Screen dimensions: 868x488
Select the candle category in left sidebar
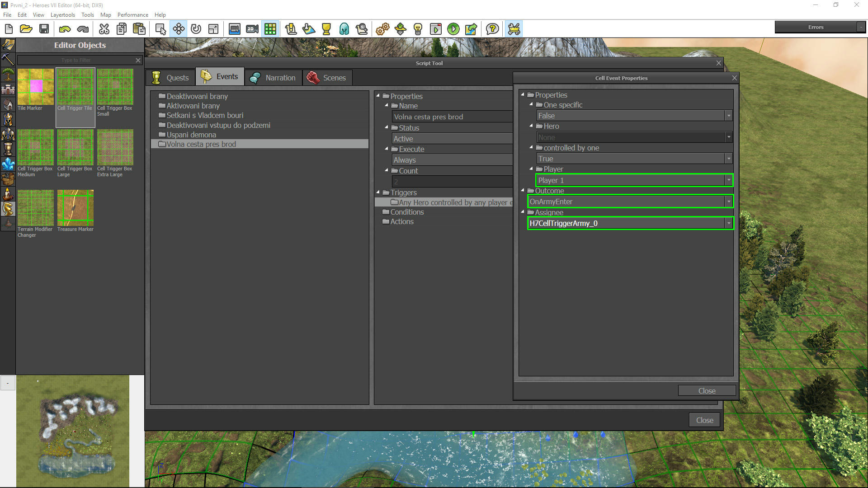pyautogui.click(x=8, y=193)
